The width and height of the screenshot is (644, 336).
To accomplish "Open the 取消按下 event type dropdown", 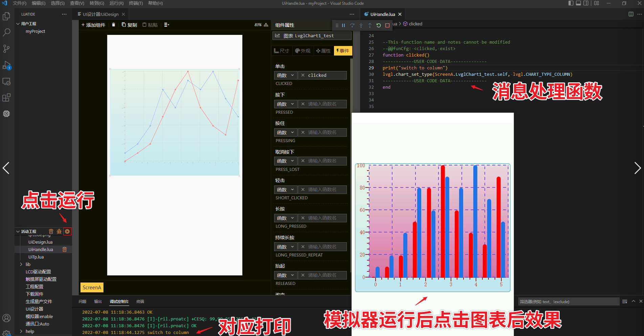I will click(286, 161).
